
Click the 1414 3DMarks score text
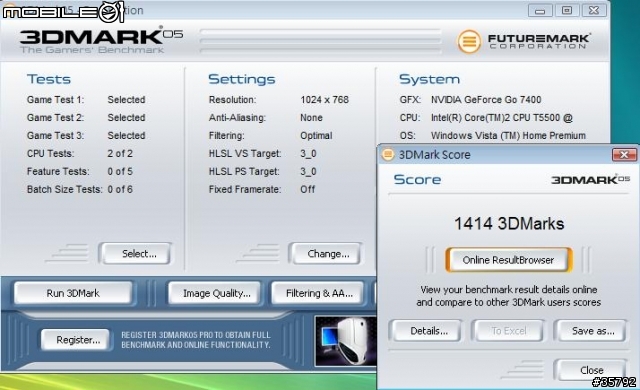point(509,224)
